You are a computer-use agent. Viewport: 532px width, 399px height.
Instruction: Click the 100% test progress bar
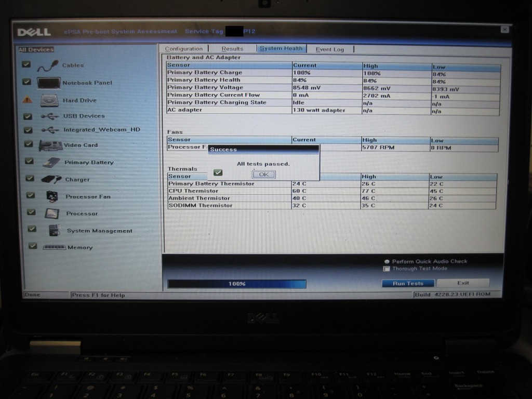pos(237,284)
